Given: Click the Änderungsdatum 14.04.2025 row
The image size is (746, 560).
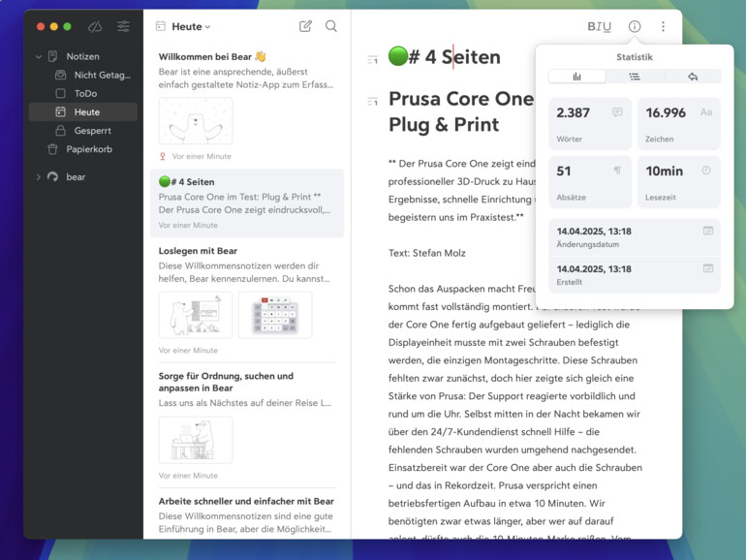Looking at the screenshot, I should pyautogui.click(x=635, y=237).
